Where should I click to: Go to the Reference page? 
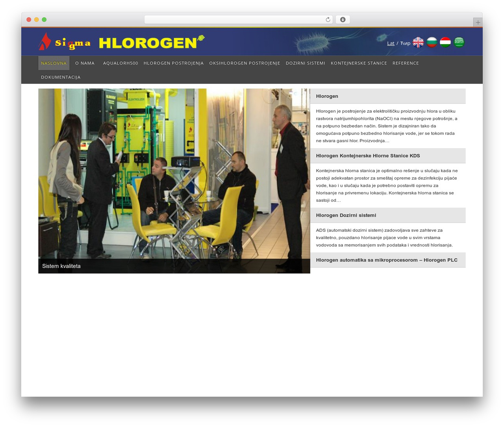click(406, 63)
